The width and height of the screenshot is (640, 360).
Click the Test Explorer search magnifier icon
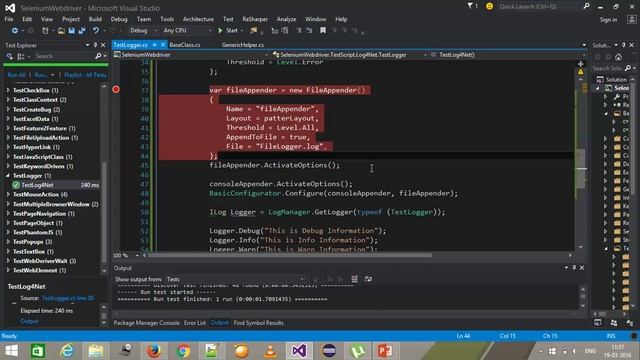click(98, 56)
